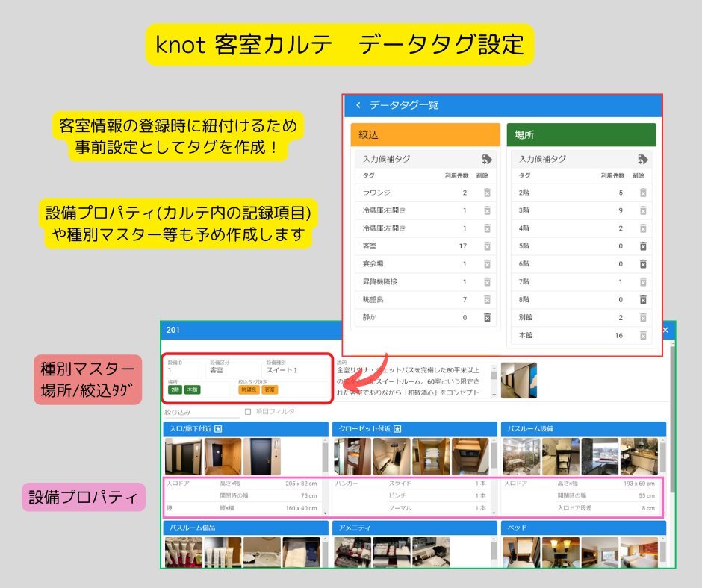Delete the 客室 tag in the 絞込 list
702x588 pixels.
coord(487,246)
